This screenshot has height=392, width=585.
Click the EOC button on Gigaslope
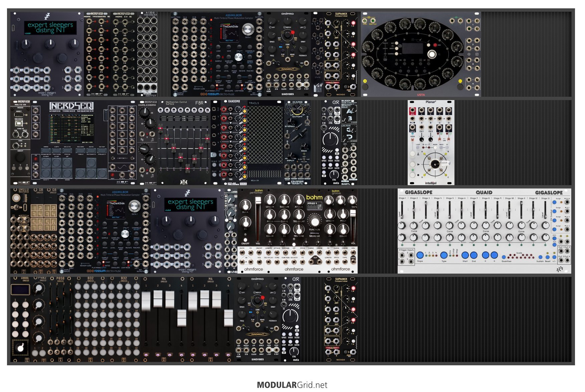point(555,239)
